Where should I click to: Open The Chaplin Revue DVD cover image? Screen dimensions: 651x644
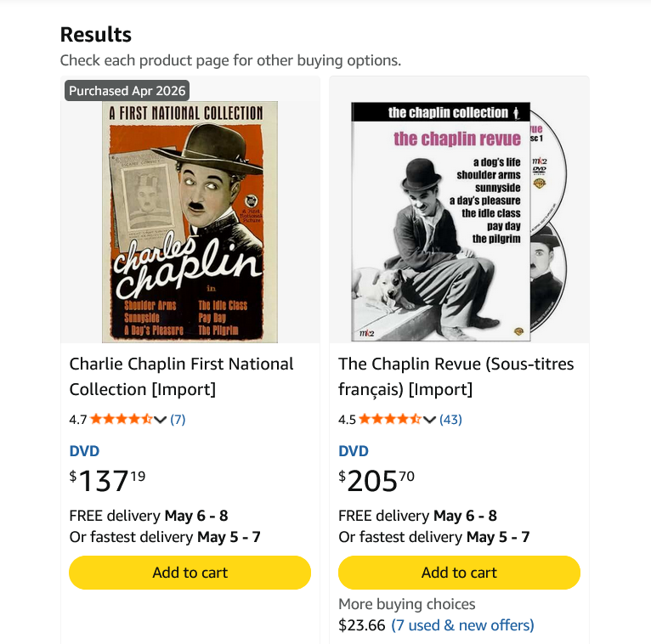(459, 221)
